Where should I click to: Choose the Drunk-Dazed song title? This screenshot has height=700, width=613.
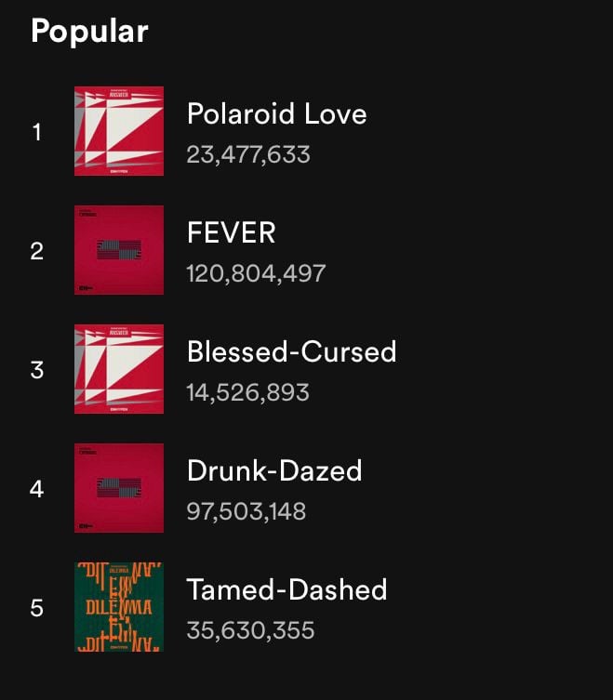tap(273, 470)
